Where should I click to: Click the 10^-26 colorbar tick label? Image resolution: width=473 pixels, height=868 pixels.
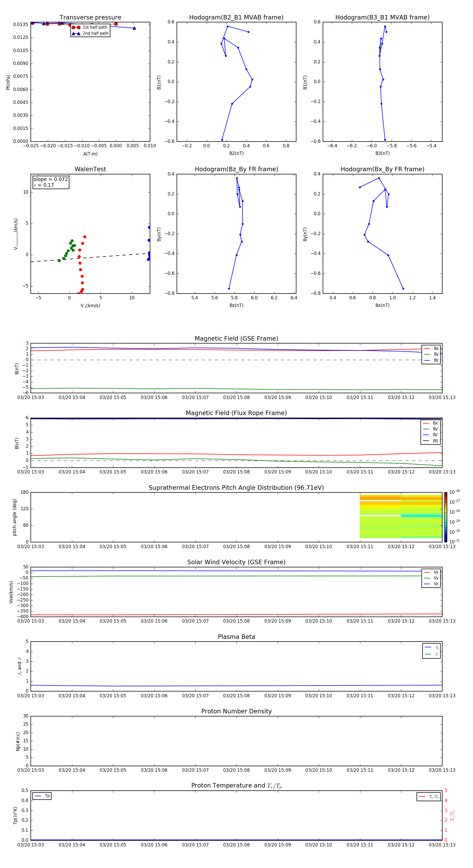tap(455, 492)
